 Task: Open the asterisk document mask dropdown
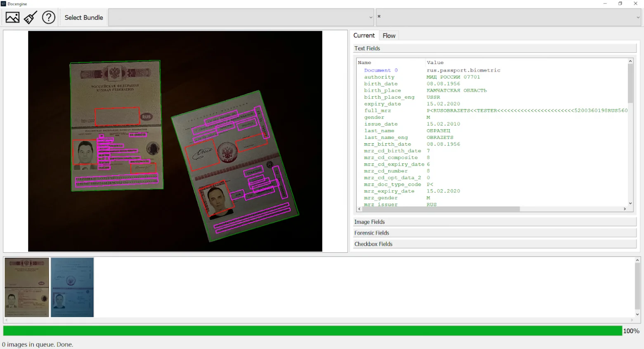(508, 17)
